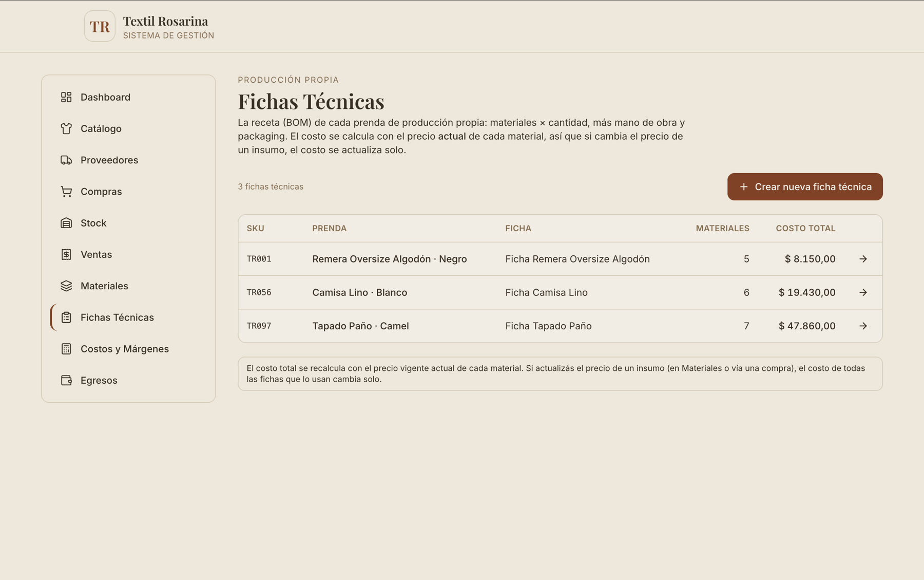Click cost value $ 47.860,00
This screenshot has height=580, width=924.
coord(806,326)
